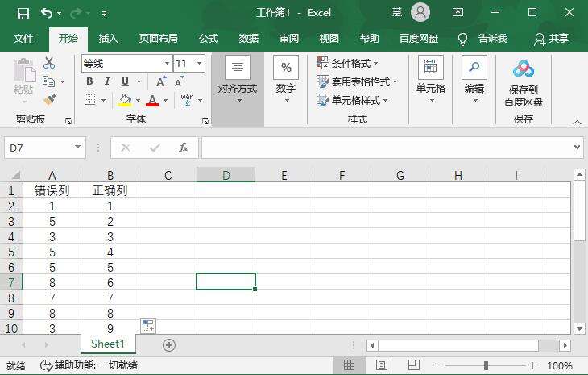Open the font size dropdown
The image size is (588, 375).
[200, 63]
